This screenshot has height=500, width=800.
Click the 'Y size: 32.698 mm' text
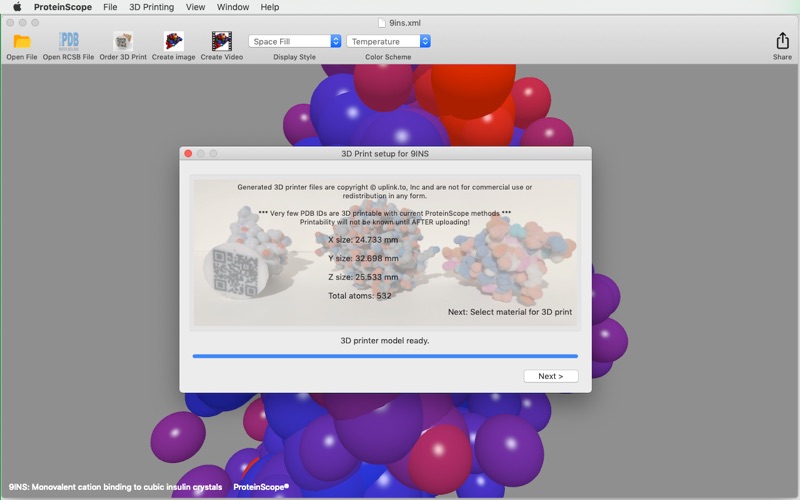click(363, 258)
